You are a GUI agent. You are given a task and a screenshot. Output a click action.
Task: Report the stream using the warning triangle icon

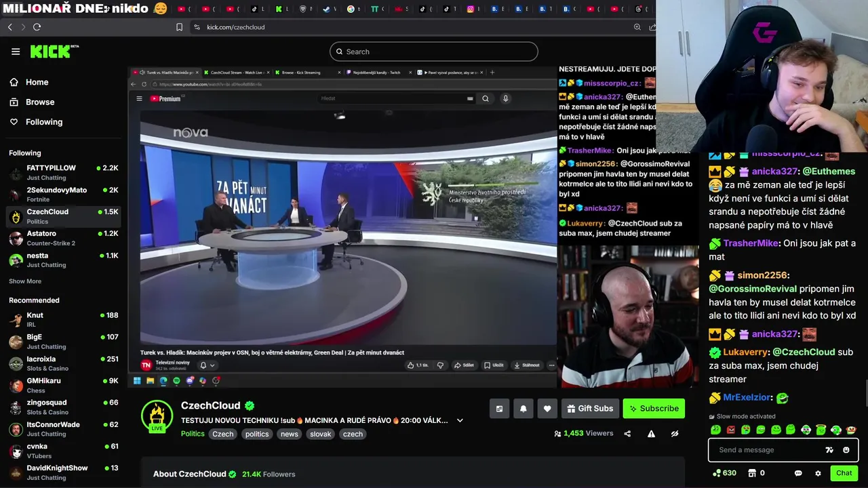coord(651,434)
